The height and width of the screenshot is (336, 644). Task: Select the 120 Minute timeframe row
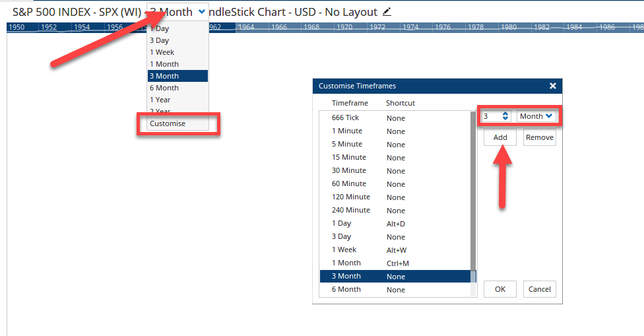(395, 197)
